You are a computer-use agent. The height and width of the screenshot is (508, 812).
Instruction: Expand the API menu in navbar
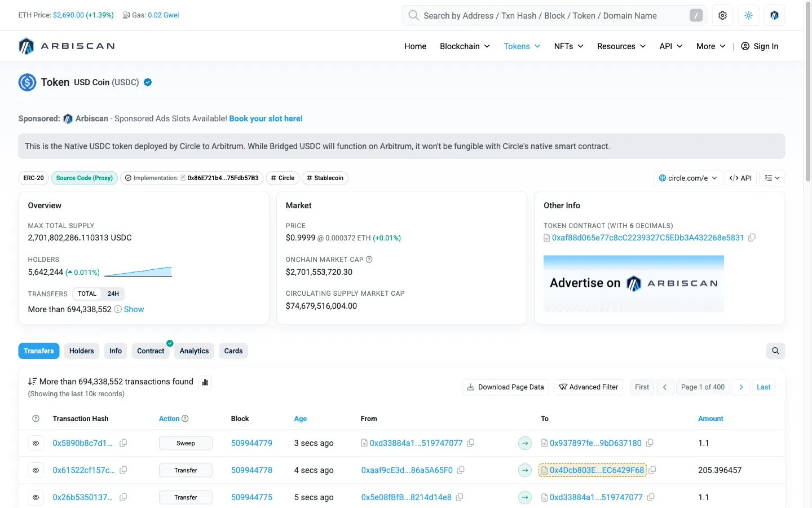[671, 46]
